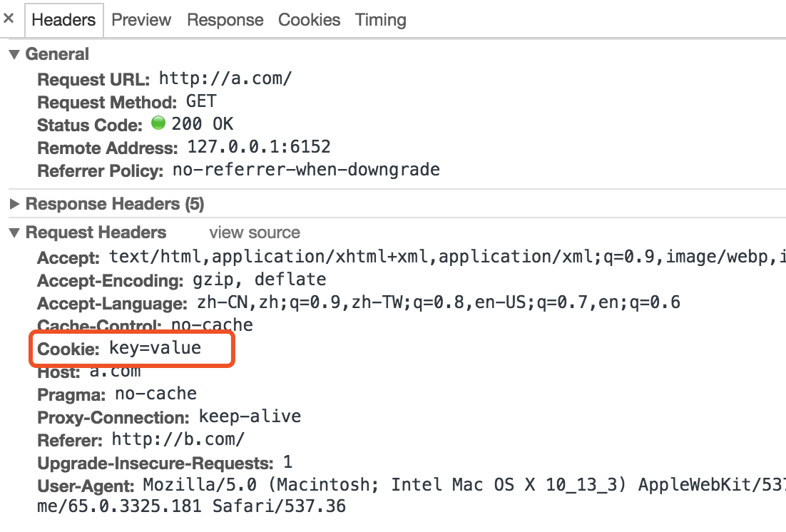Click the Cookie header value key=value
The width and height of the screenshot is (786, 532).
click(x=155, y=349)
